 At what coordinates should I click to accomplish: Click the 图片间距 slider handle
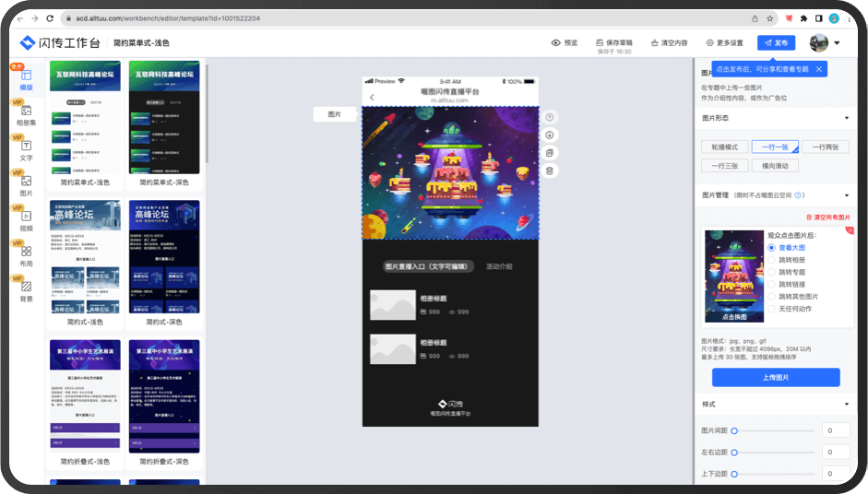click(734, 430)
